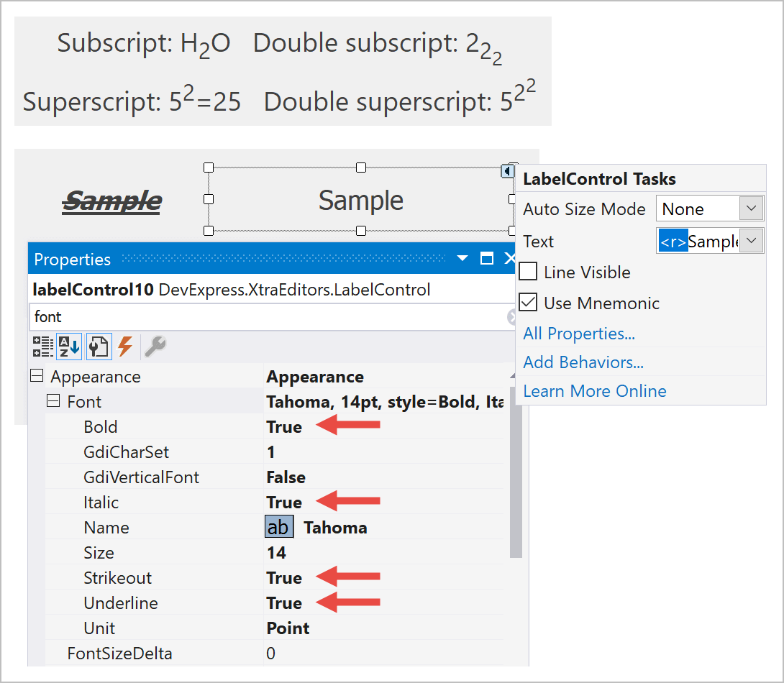Sort properties alphabetically
The height and width of the screenshot is (683, 784).
[x=68, y=346]
